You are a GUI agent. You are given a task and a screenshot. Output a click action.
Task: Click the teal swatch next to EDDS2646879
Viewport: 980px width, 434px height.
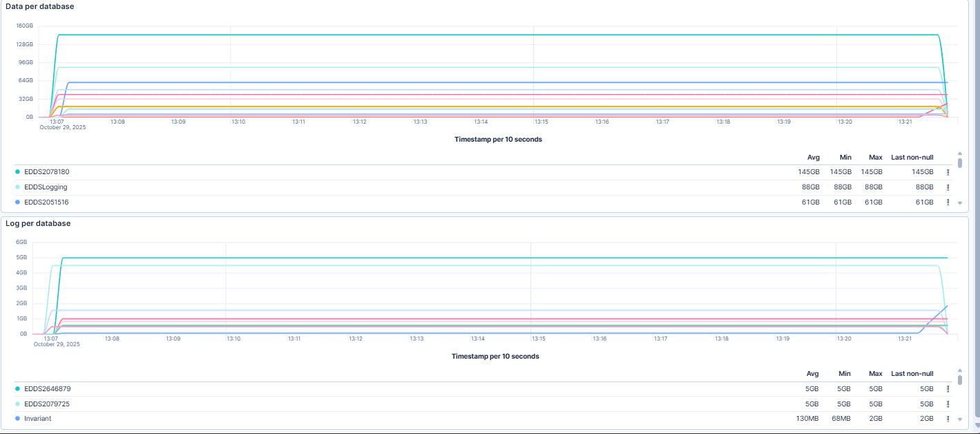17,388
